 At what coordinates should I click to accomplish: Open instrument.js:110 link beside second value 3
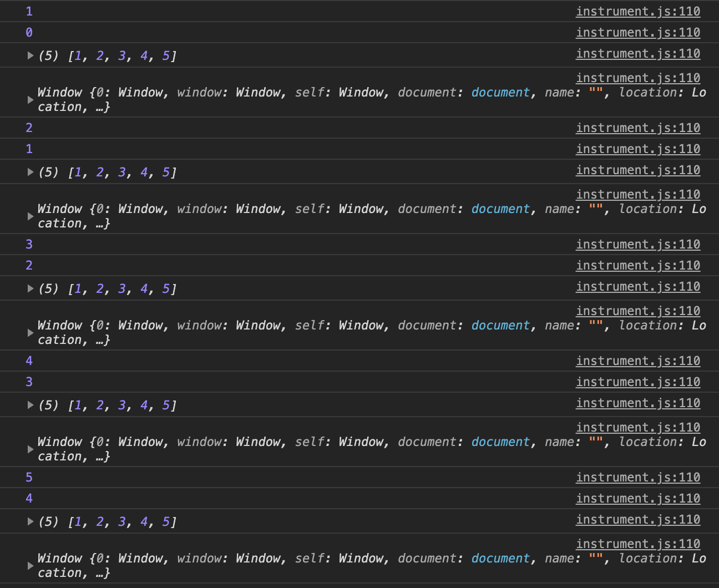tap(638, 382)
